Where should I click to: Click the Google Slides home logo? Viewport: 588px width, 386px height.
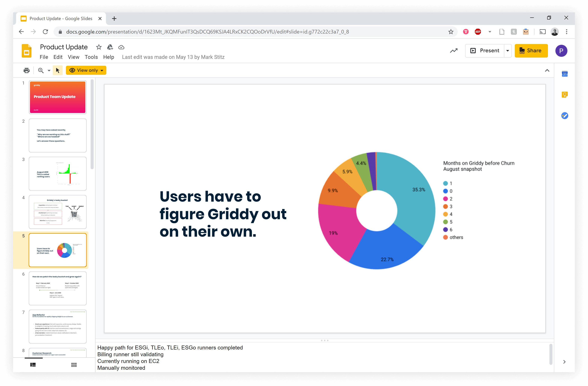pyautogui.click(x=26, y=51)
